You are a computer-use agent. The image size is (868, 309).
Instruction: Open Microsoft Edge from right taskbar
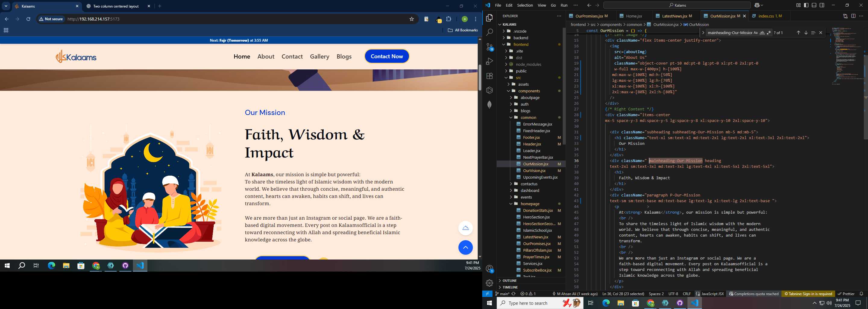(605, 303)
